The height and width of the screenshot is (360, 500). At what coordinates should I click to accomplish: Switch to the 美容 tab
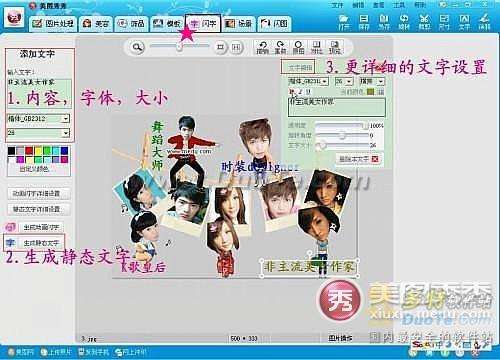(96, 24)
